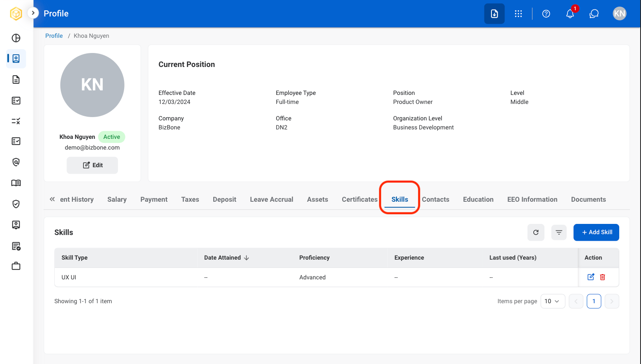Viewport: 641px width, 364px height.
Task: Open the items per page dropdown
Action: pyautogui.click(x=553, y=302)
